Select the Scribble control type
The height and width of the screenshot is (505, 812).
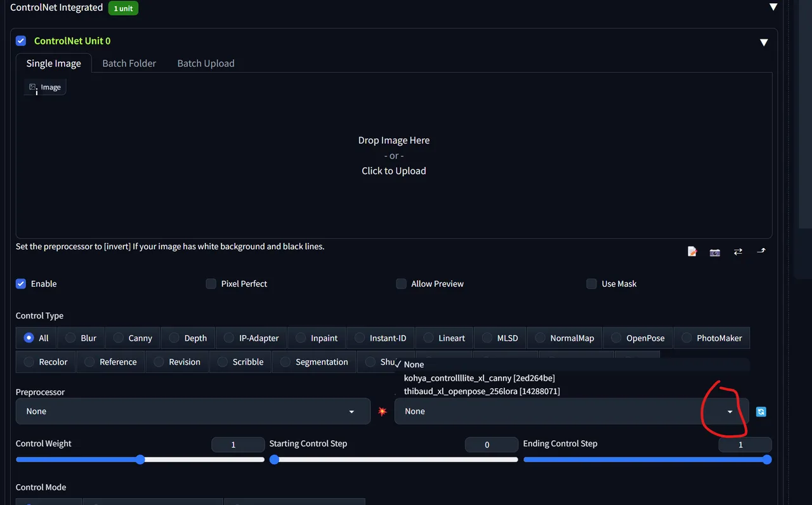240,362
